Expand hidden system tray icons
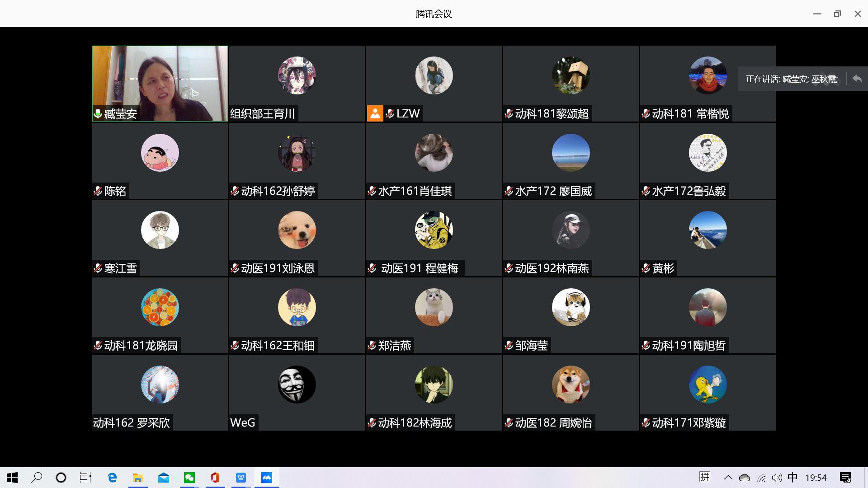 click(728, 478)
